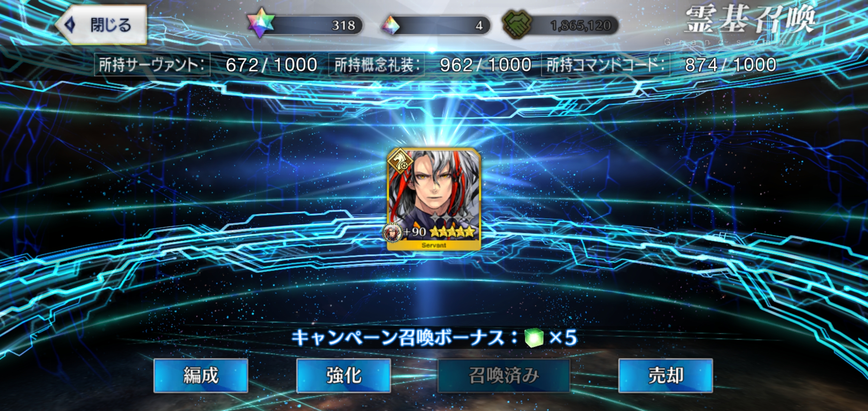The width and height of the screenshot is (868, 411).
Task: Open the 編成 formation menu
Action: (x=201, y=376)
